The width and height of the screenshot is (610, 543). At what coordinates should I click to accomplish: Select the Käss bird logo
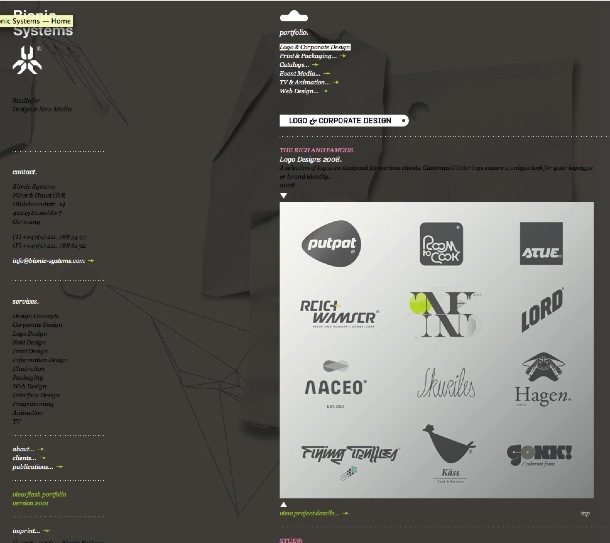(x=447, y=452)
